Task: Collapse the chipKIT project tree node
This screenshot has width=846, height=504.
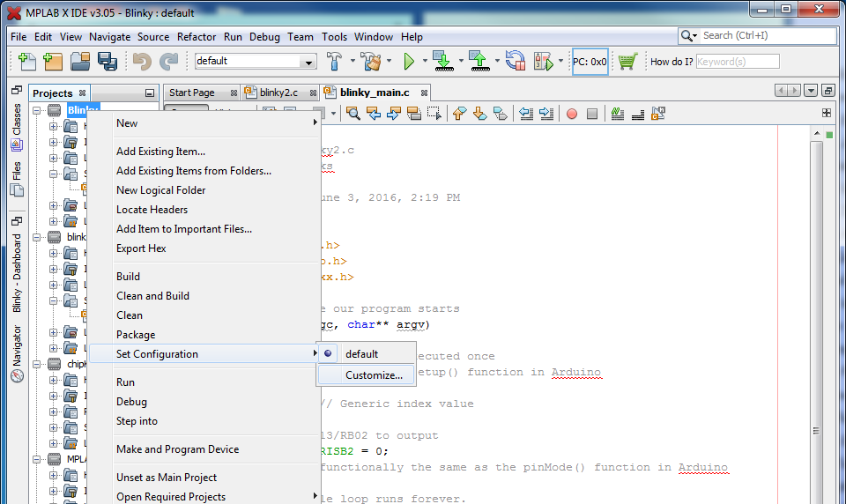Action: point(37,364)
